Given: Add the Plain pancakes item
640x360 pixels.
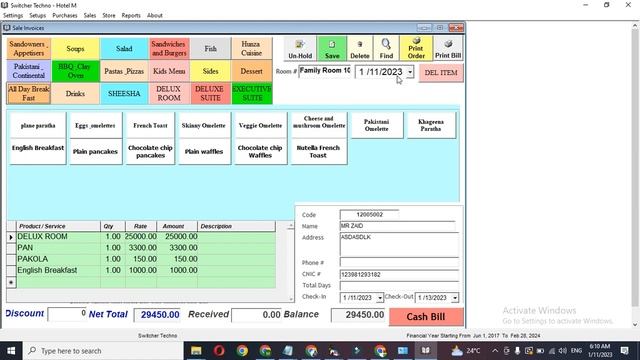Looking at the screenshot, I should [95, 151].
